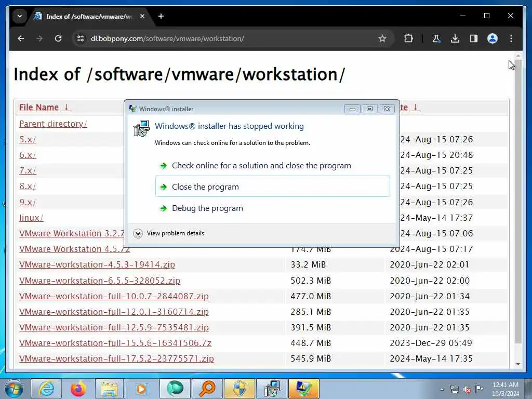Download VMware-workstation-full-17.5.2-23775571.zip

pyautogui.click(x=116, y=358)
